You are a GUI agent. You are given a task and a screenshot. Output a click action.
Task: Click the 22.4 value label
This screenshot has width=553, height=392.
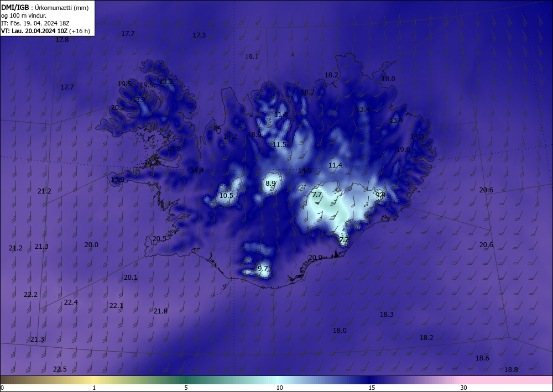click(x=71, y=302)
